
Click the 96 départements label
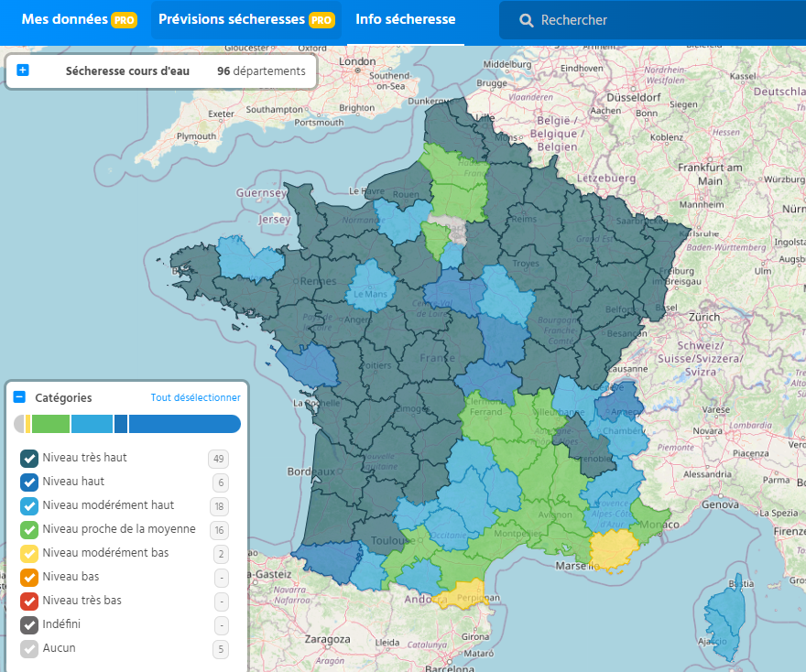tap(261, 70)
